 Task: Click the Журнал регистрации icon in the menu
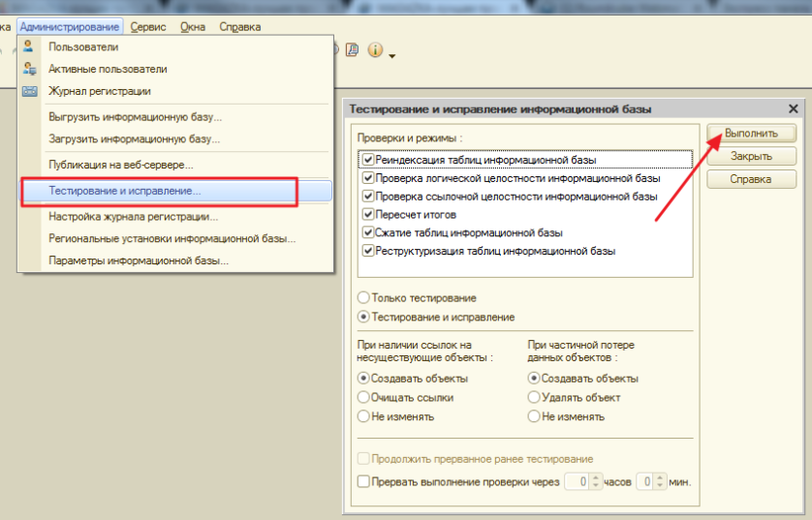(x=29, y=91)
